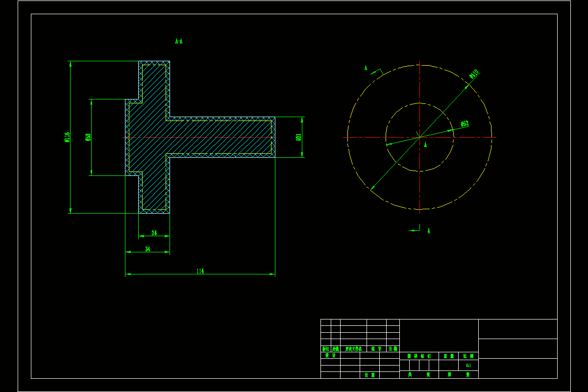Click the 更改文件名 cell in the revision table
Screen dimensions: 588x392
[353, 349]
